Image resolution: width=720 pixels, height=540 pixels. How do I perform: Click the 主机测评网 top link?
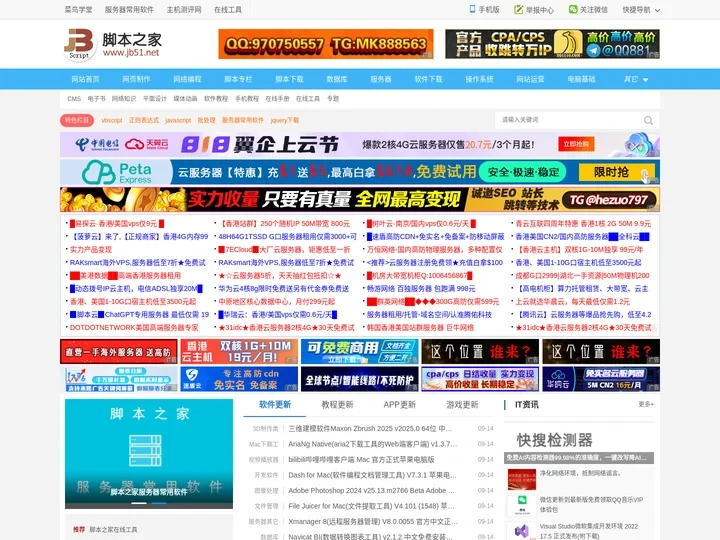[x=184, y=10]
